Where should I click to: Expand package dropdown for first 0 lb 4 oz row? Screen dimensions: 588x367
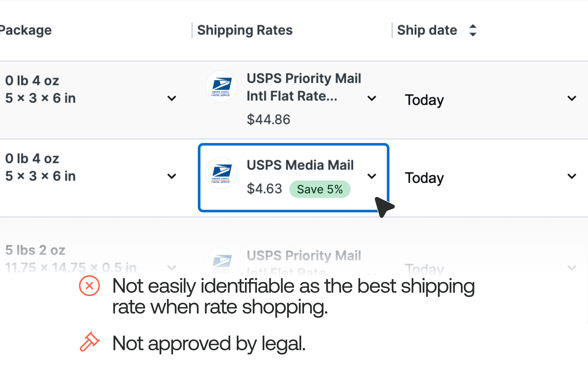[x=172, y=98]
